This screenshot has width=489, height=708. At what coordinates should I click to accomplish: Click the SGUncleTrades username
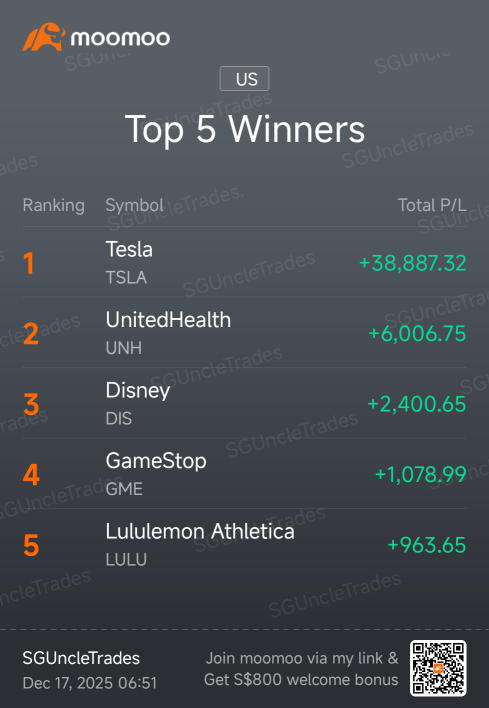(x=81, y=658)
